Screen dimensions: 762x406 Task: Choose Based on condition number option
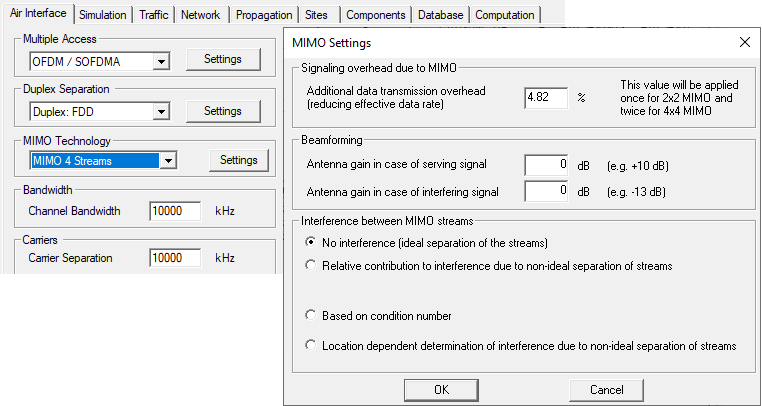(x=312, y=316)
